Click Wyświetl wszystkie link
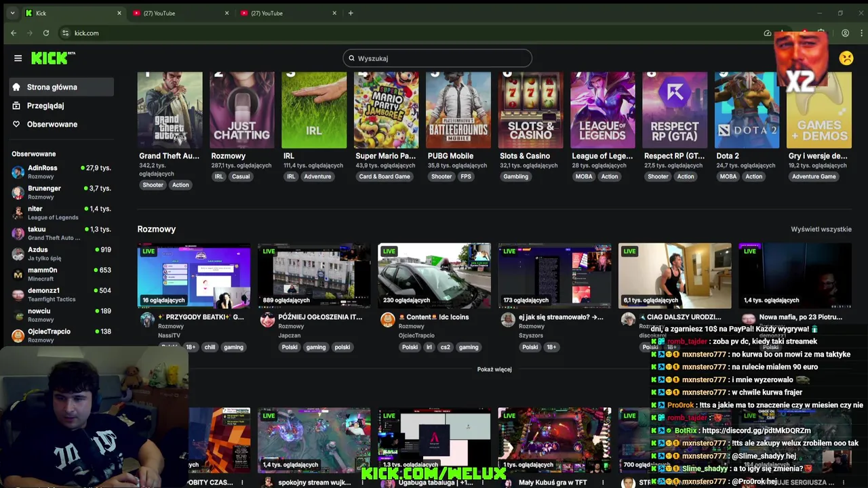Image resolution: width=868 pixels, height=488 pixels. coord(821,229)
